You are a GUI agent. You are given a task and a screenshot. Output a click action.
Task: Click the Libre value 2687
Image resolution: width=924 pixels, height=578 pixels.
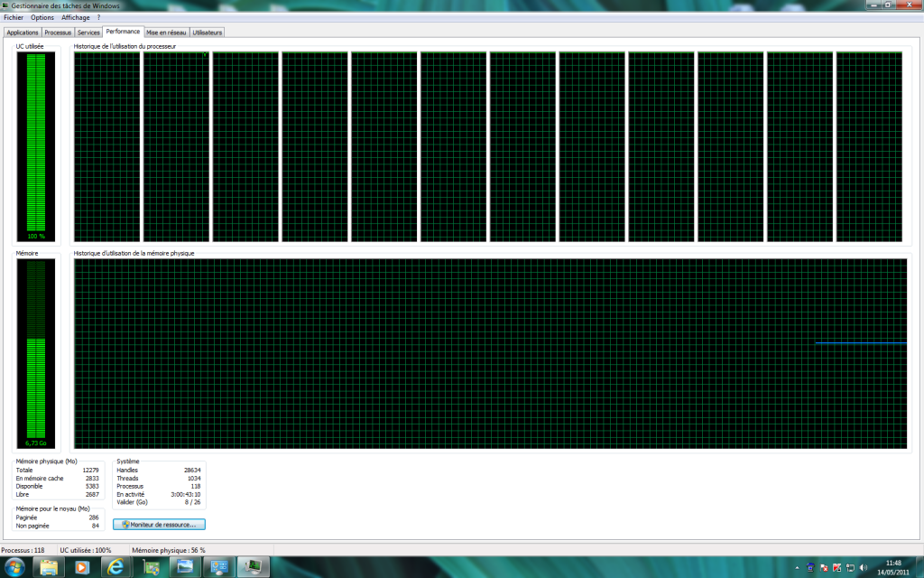pyautogui.click(x=93, y=494)
